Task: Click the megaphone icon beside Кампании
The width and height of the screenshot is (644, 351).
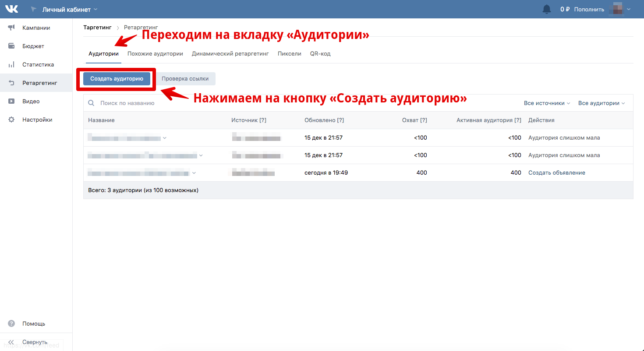Action: [x=11, y=28]
